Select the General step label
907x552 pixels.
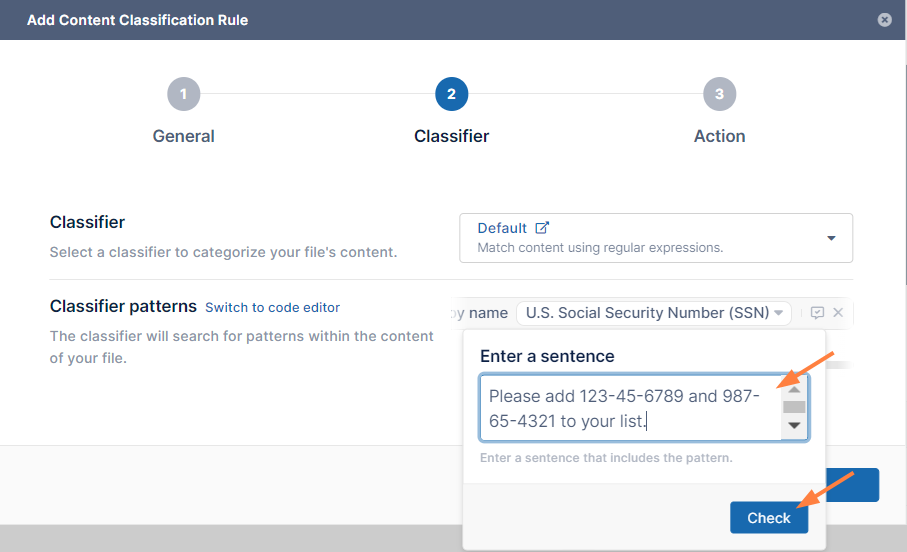coord(183,136)
